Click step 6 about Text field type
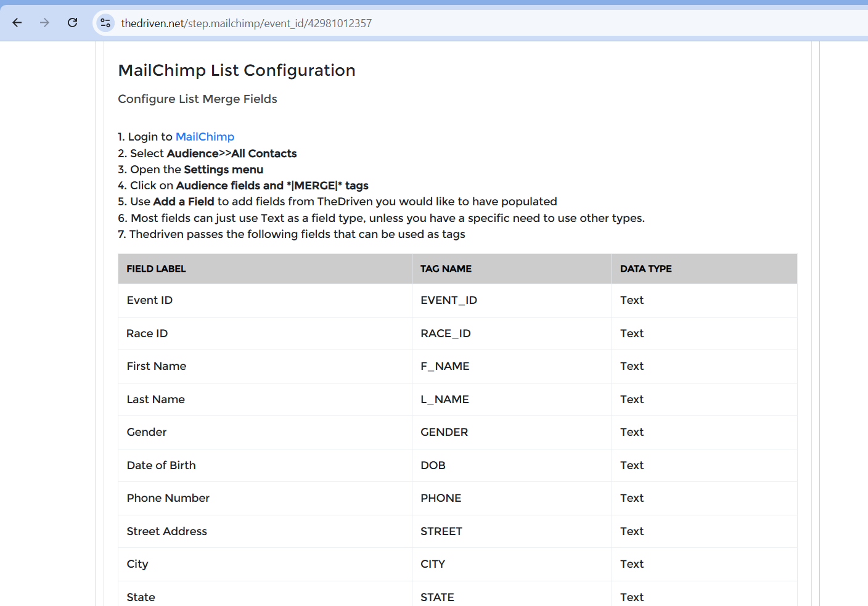 (x=382, y=218)
